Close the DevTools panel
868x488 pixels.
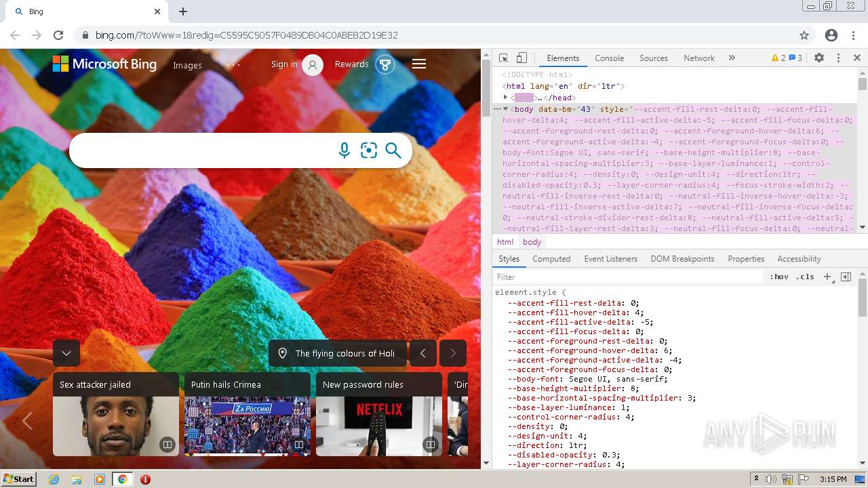(857, 58)
